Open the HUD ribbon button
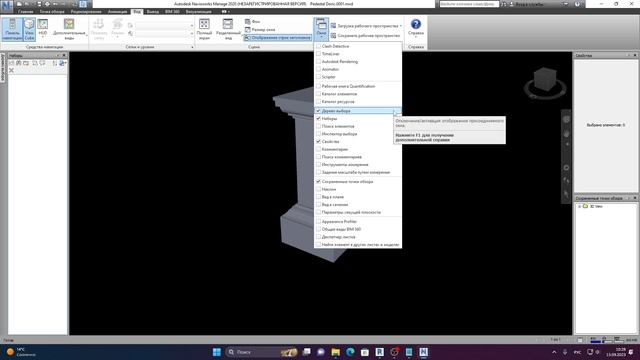Screen dimensions: 640x360 coord(43,28)
